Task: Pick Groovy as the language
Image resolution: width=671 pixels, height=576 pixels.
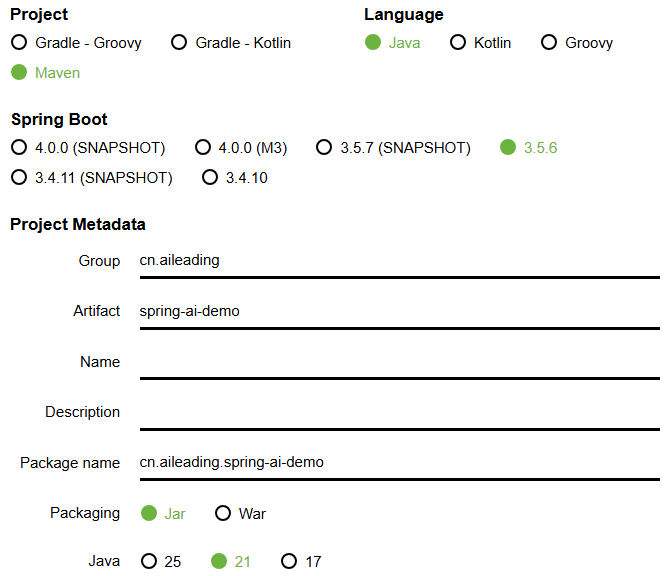Action: tap(549, 43)
